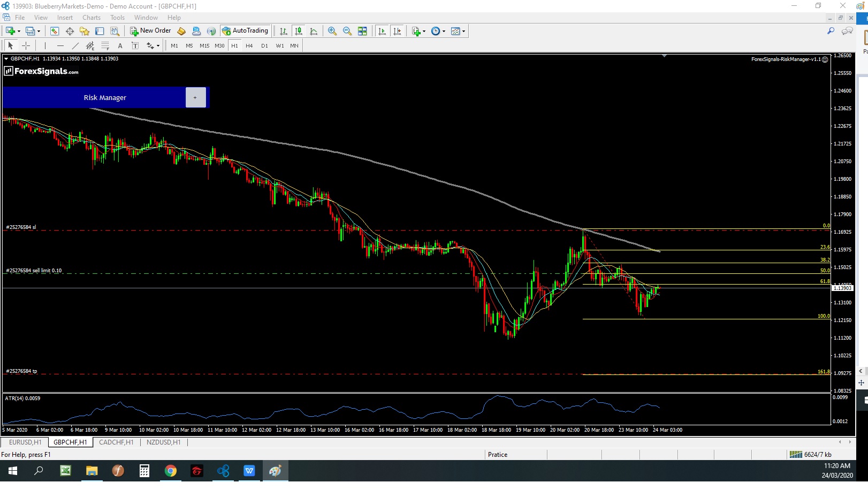Open the MetaEditor book icon
The height and width of the screenshot is (490, 868).
coord(181,31)
